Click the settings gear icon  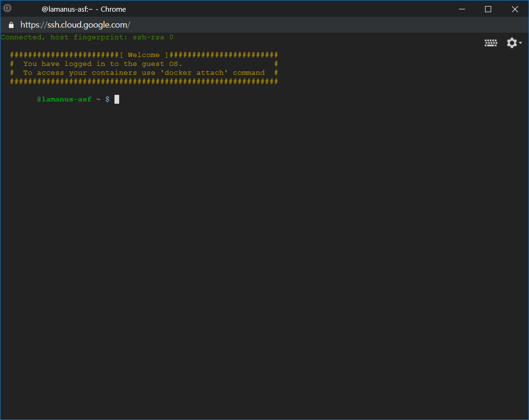[512, 43]
